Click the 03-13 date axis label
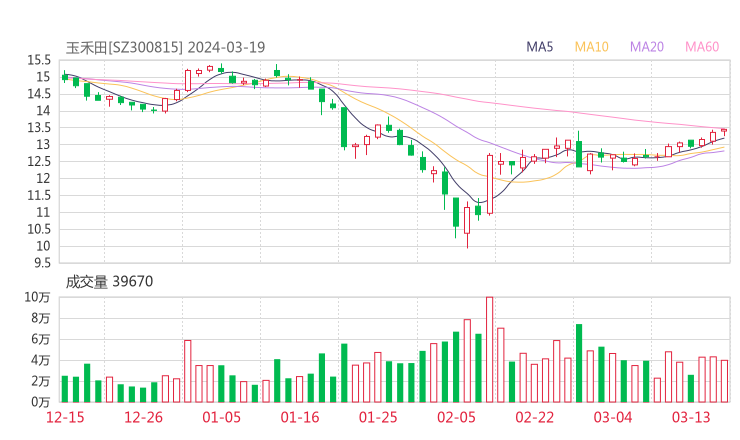This screenshot has height=440, width=740. point(691,417)
